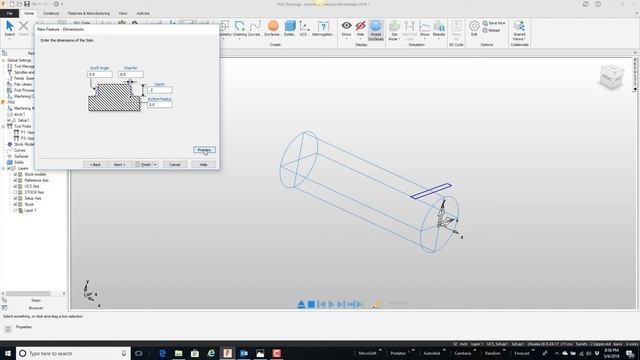640x360 pixels.
Task: Click the Show eye icon
Action: point(346,26)
